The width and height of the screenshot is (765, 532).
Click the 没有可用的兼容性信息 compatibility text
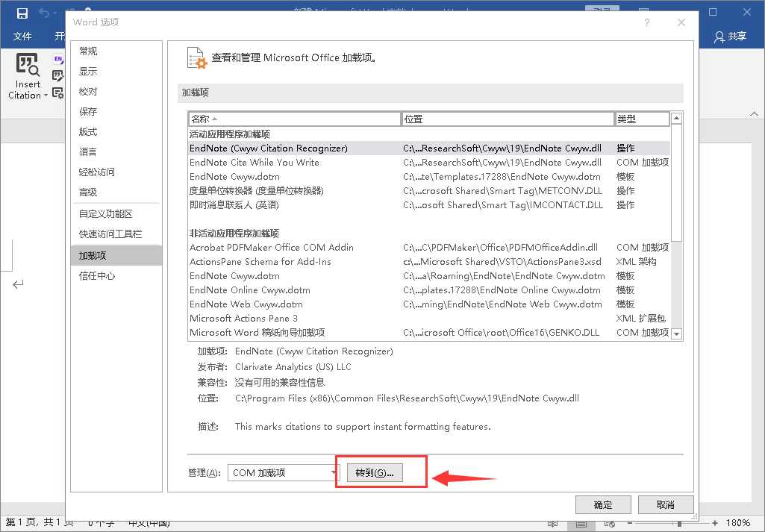[x=280, y=382]
